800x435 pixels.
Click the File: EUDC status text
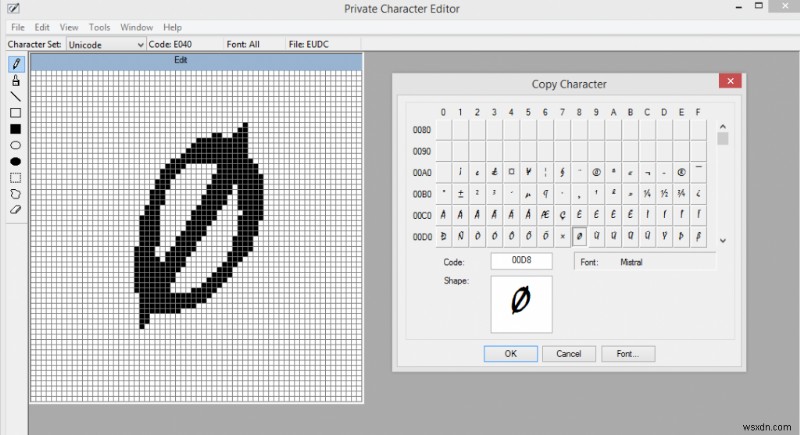(x=309, y=44)
